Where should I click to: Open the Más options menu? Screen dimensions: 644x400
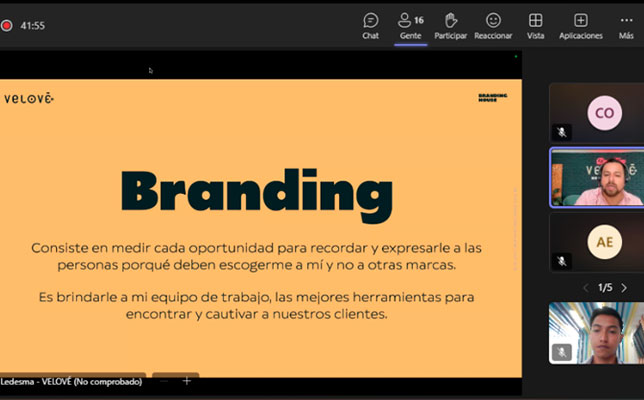pyautogui.click(x=626, y=25)
